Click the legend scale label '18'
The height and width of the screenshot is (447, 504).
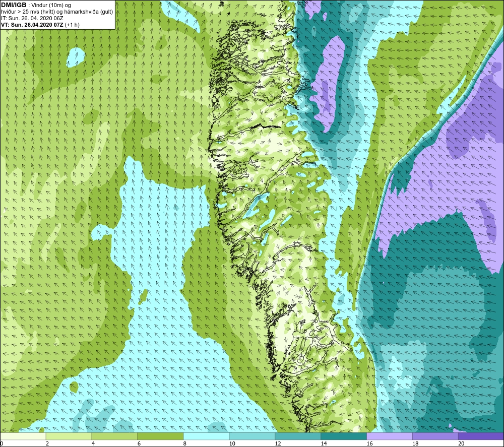[415, 443]
